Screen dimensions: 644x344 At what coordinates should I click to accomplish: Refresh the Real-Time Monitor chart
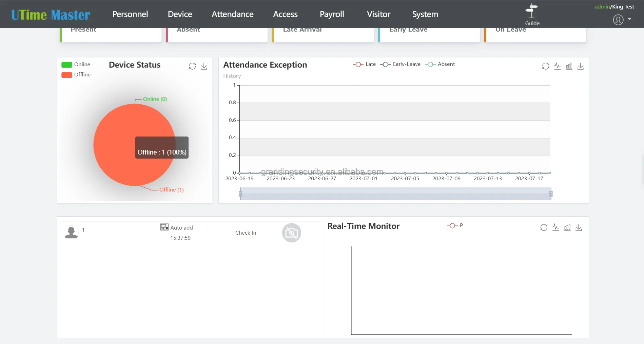(544, 228)
